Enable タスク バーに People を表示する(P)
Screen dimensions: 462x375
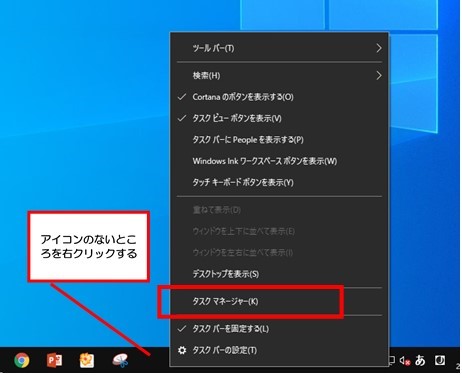click(x=279, y=140)
